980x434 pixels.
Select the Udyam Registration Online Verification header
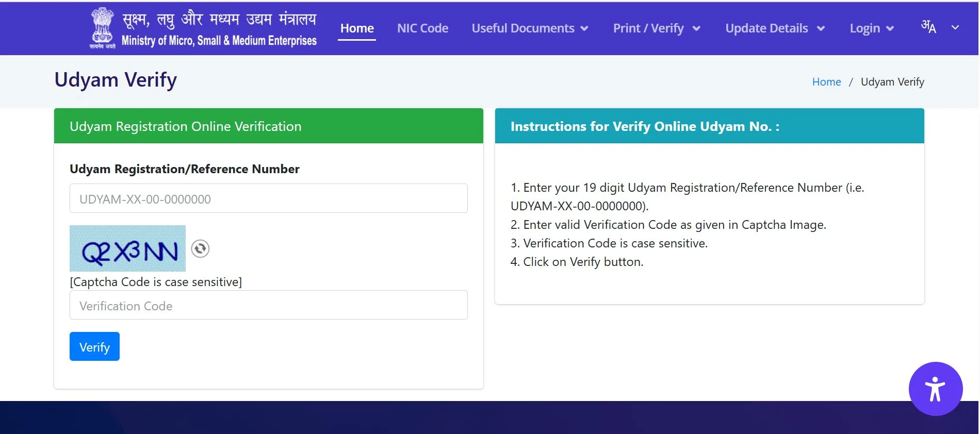tap(269, 126)
